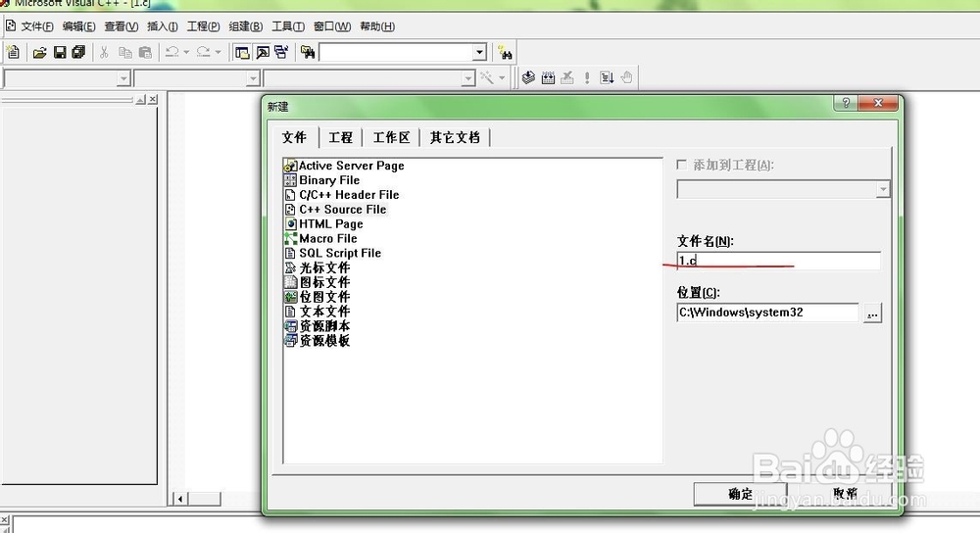Toggle the Output window icon
The width and height of the screenshot is (980, 533).
click(x=263, y=53)
